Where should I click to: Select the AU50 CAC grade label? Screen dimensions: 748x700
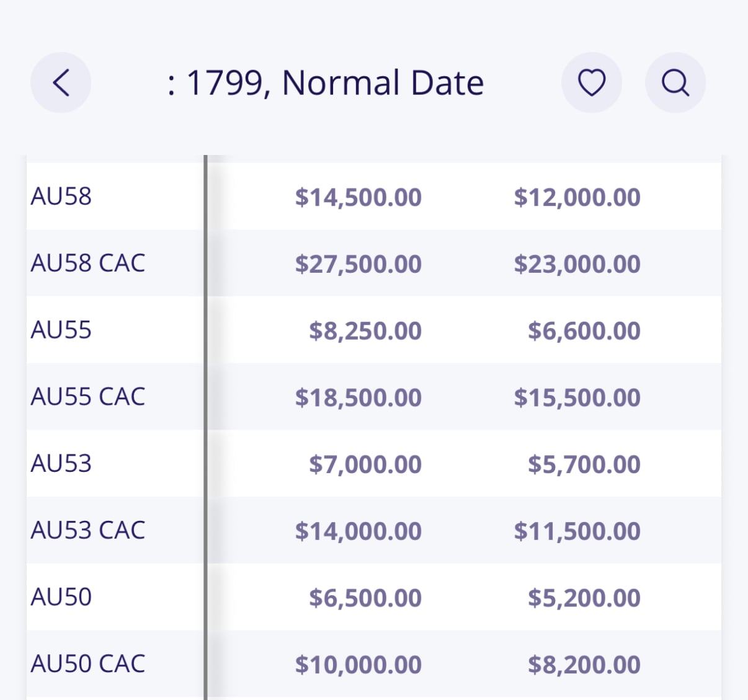pos(88,664)
